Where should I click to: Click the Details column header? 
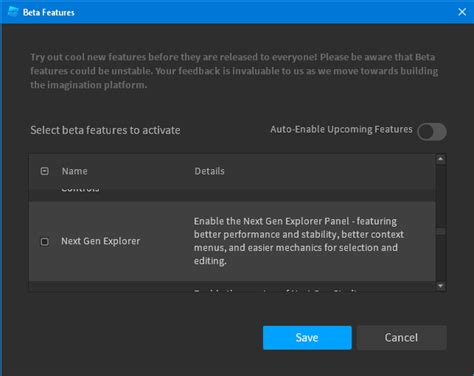(x=209, y=171)
